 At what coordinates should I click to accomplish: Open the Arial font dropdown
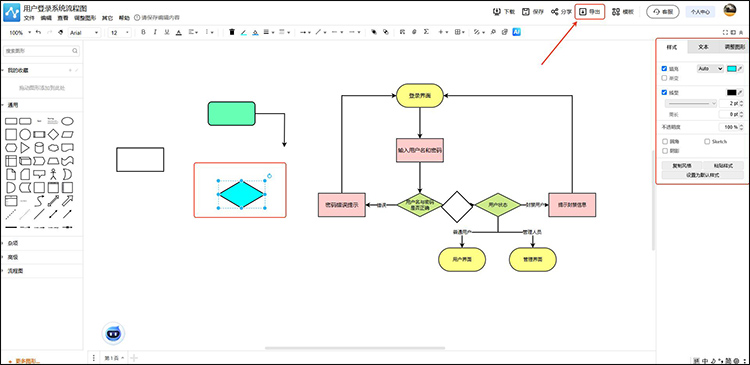(x=84, y=33)
